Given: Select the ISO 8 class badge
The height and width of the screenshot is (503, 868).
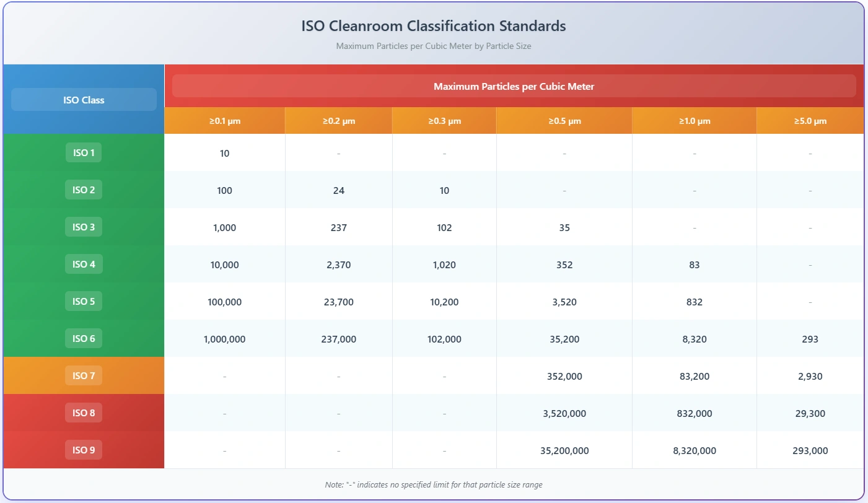Looking at the screenshot, I should pyautogui.click(x=84, y=413).
